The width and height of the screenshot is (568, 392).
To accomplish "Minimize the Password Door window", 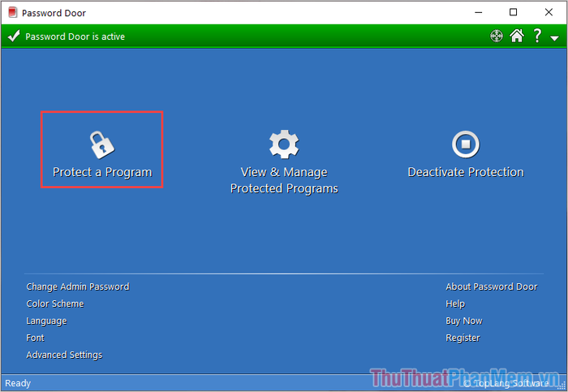I will 479,12.
